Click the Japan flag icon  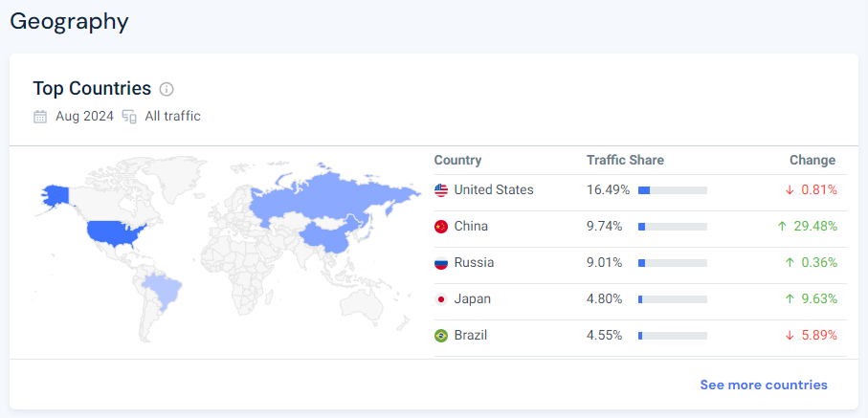point(441,299)
